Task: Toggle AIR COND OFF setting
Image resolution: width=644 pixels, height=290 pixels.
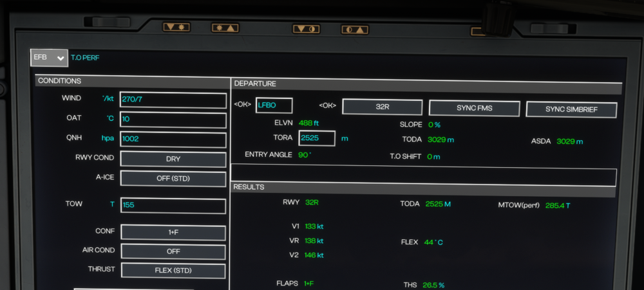Action: pos(173,252)
